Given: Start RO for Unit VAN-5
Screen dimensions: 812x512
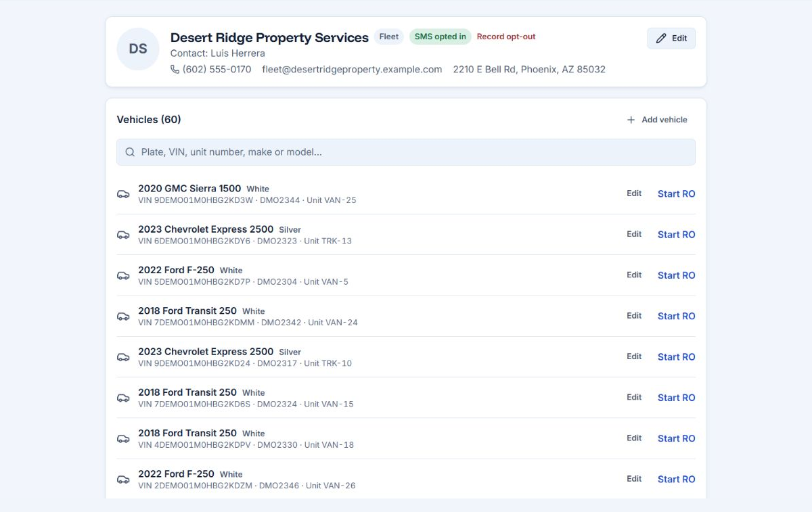Looking at the screenshot, I should point(677,275).
